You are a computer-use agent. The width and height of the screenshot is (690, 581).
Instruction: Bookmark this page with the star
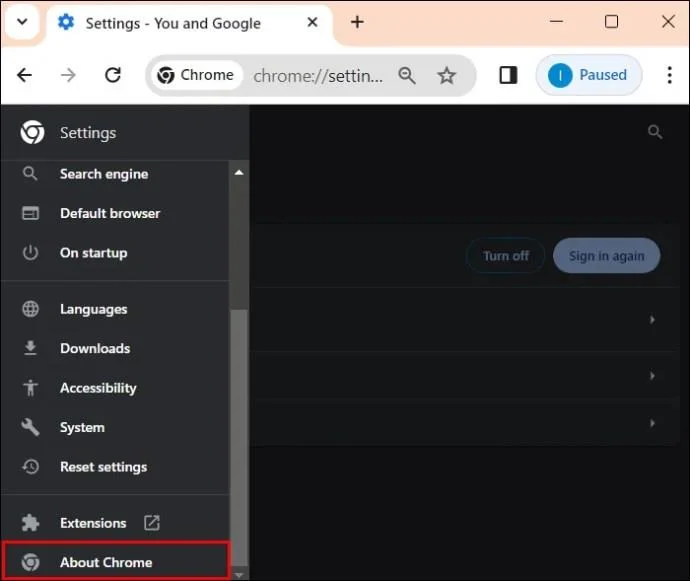tap(447, 76)
